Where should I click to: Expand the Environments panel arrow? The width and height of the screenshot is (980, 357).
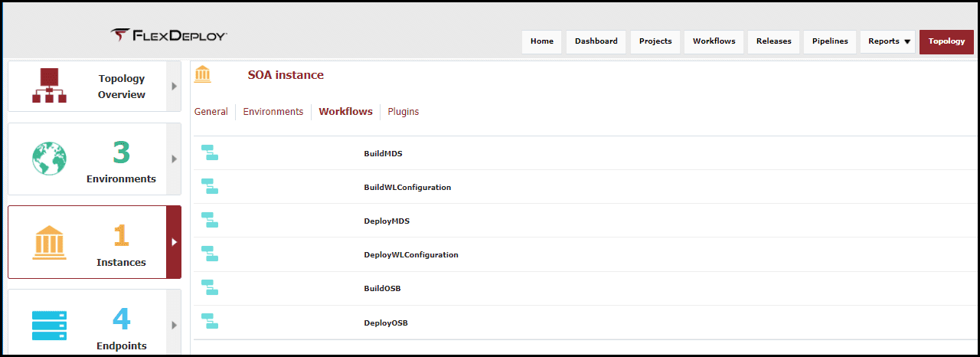click(x=174, y=159)
